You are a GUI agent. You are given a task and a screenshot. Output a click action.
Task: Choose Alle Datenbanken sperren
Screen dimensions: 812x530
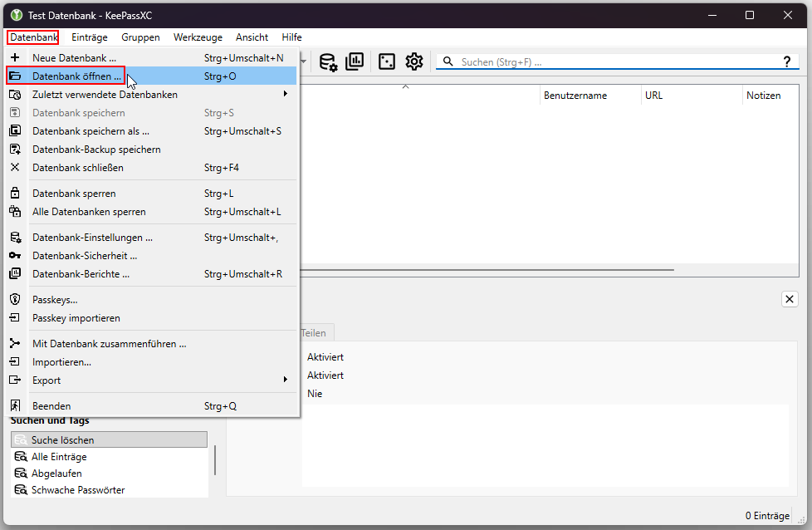pos(152,211)
